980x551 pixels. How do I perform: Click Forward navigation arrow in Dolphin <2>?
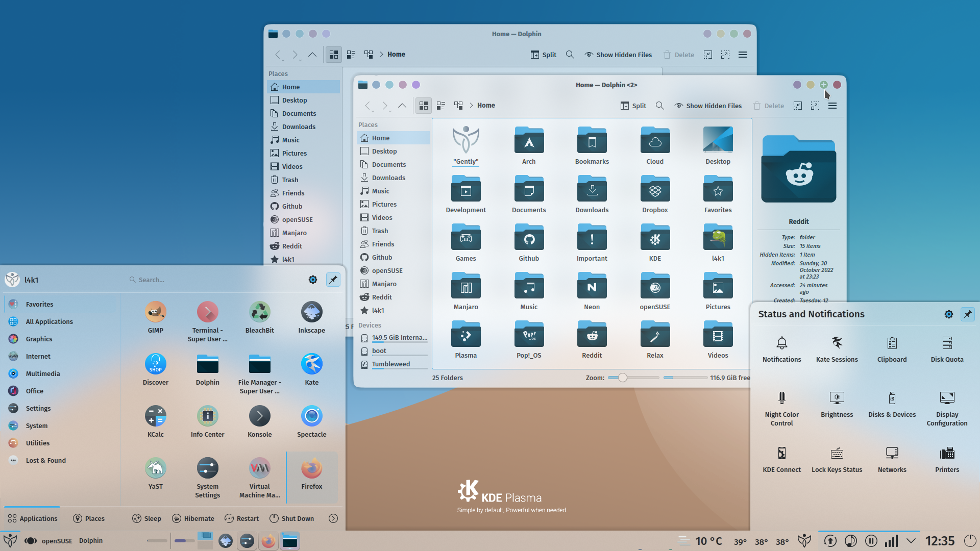tap(385, 106)
